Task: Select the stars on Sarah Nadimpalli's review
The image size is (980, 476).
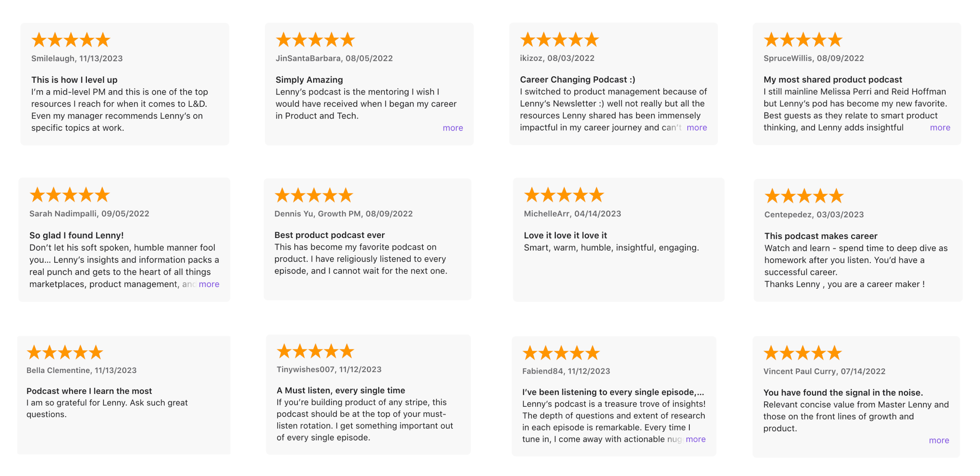Action: click(x=70, y=195)
